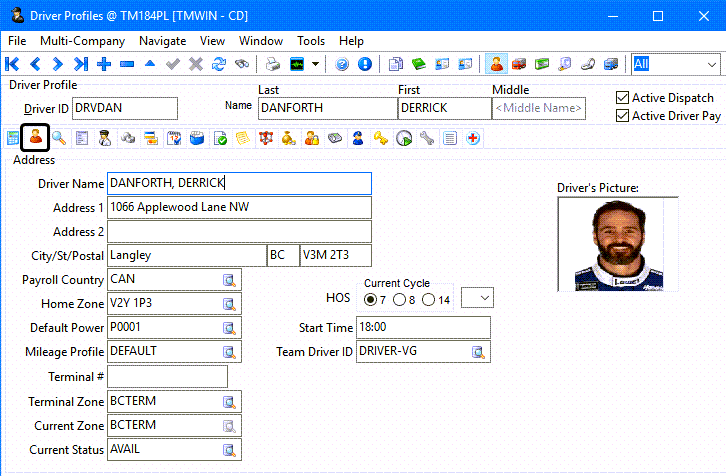
Task: Click the blue plus add record icon
Action: (104, 64)
